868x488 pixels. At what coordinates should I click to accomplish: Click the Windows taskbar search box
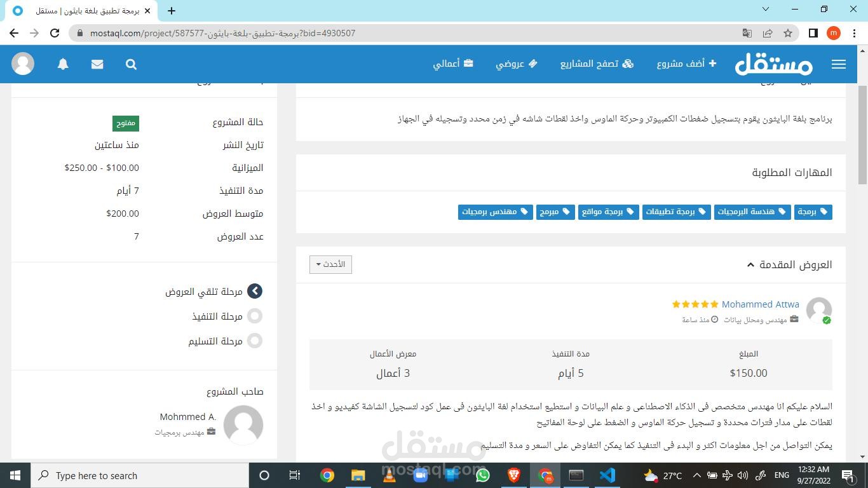click(140, 475)
